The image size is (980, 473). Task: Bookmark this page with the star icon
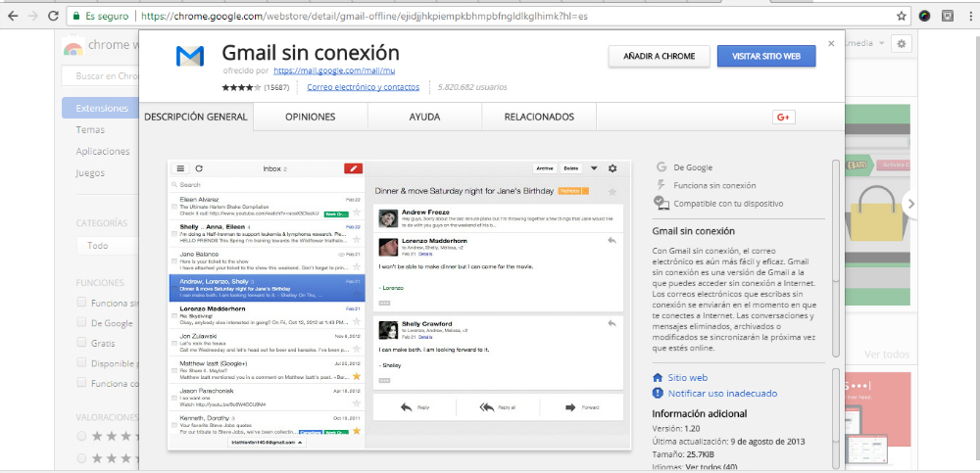click(x=901, y=16)
